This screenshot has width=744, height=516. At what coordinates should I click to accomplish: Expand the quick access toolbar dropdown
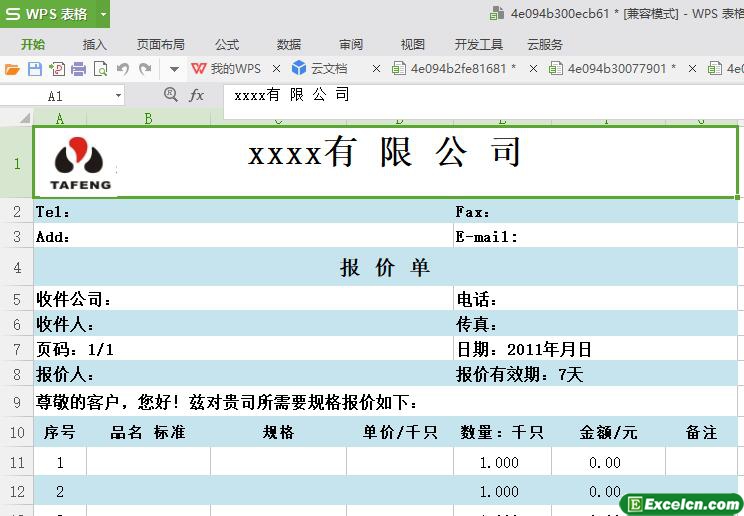click(x=173, y=69)
